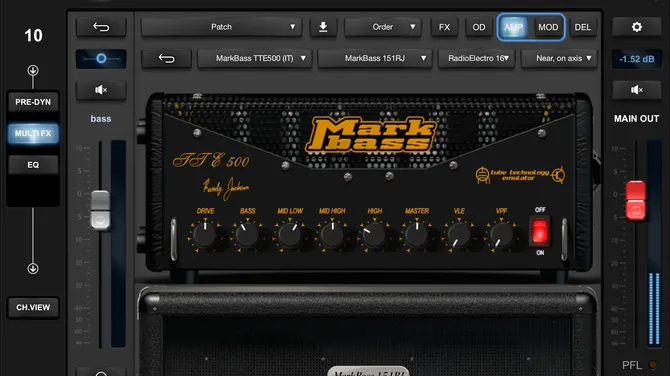Toggle the red amp power switch

pos(540,231)
